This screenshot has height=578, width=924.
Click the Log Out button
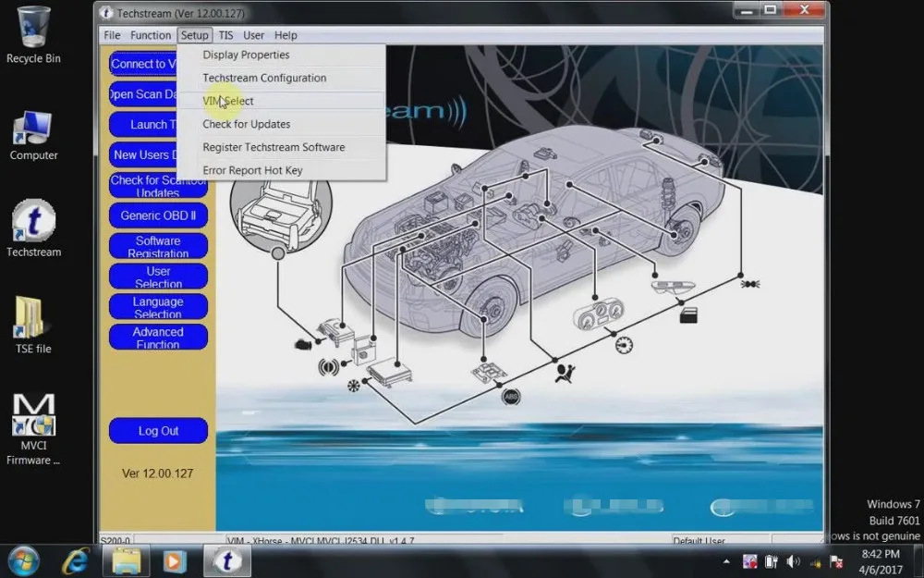pos(158,431)
